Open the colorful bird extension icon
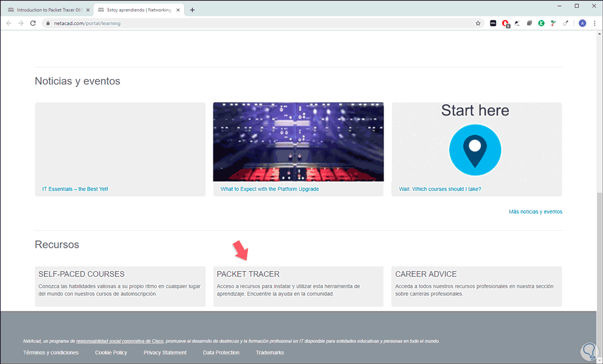Image resolution: width=603 pixels, height=364 pixels. pos(553,23)
